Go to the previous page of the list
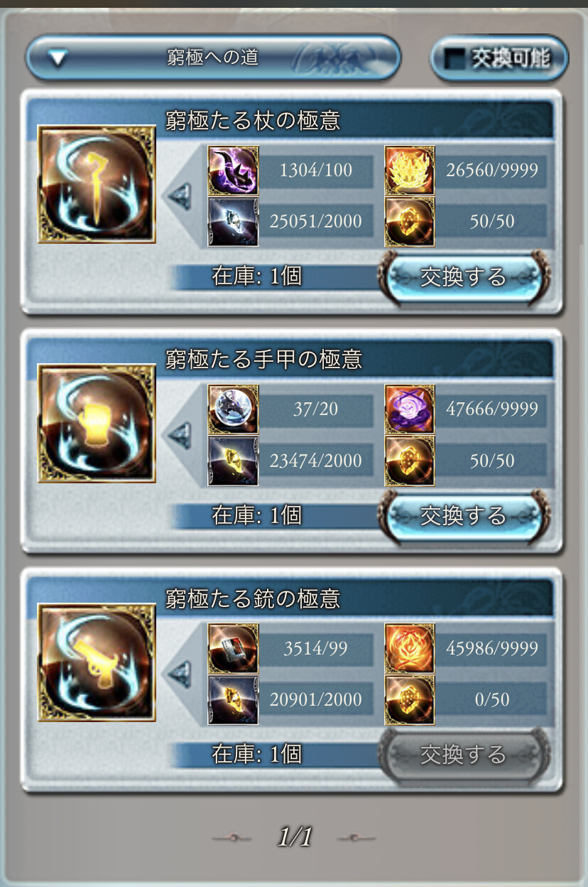The width and height of the screenshot is (588, 887). [232, 839]
